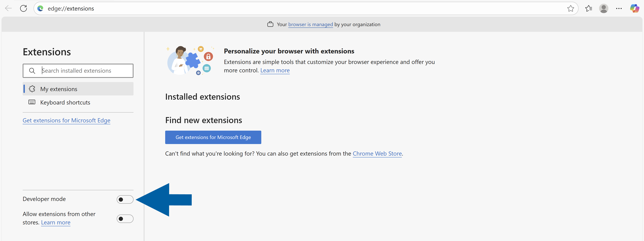644x241 pixels.
Task: Click inside the Search installed extensions field
Action: [83, 70]
